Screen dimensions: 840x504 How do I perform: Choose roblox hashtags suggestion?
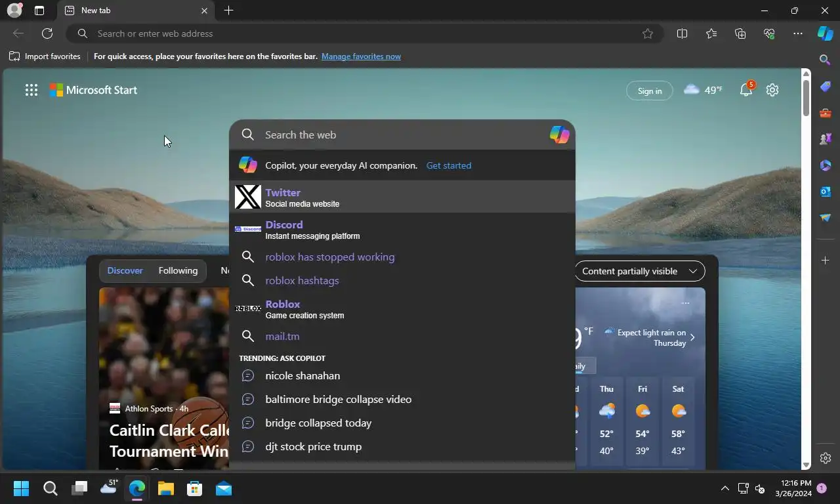pos(402,281)
